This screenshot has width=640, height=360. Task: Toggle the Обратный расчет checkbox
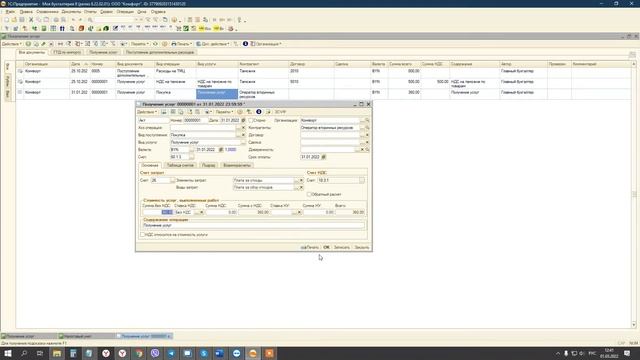(x=309, y=194)
